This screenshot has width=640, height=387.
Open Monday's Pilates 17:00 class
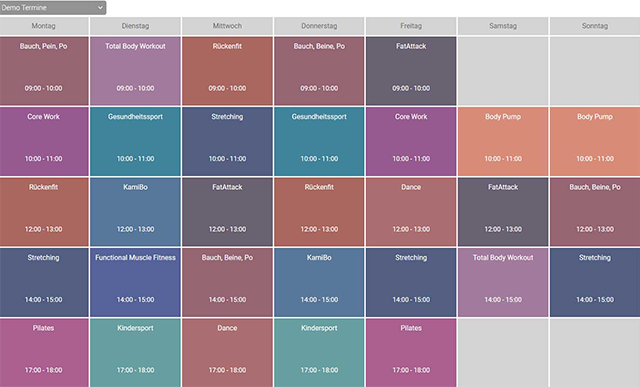[44, 353]
